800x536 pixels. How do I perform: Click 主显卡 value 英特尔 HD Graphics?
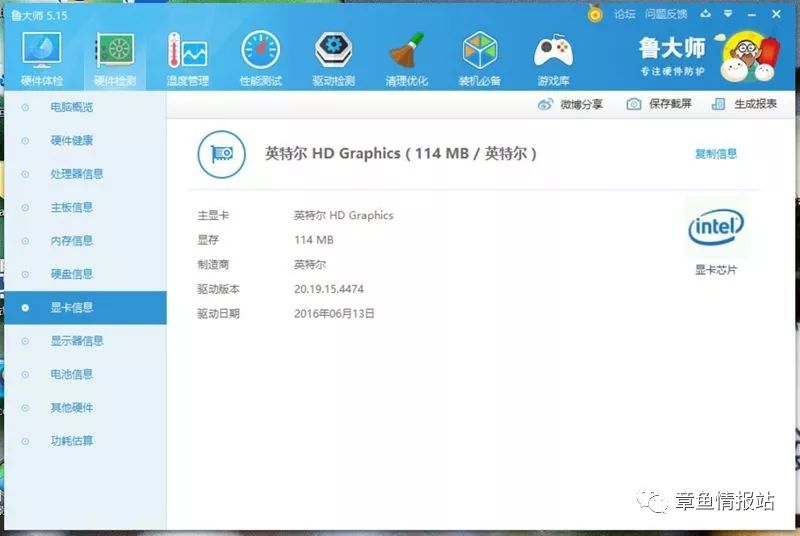(x=343, y=216)
